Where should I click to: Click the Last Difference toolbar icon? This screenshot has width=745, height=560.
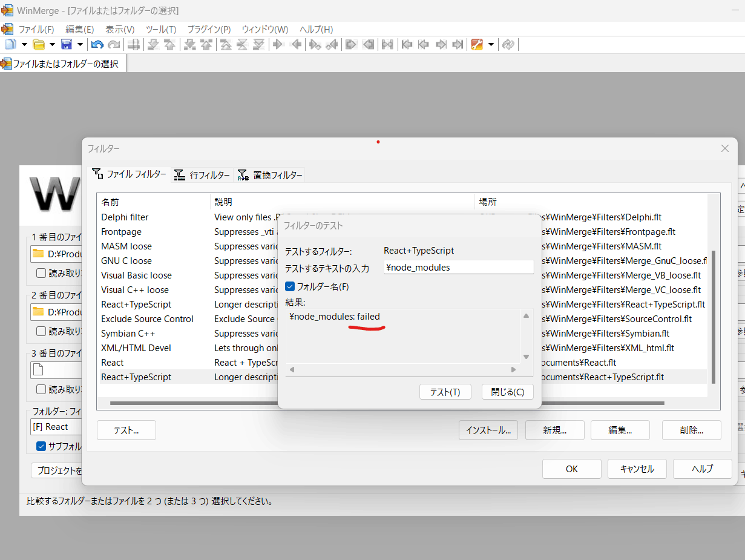point(259,44)
